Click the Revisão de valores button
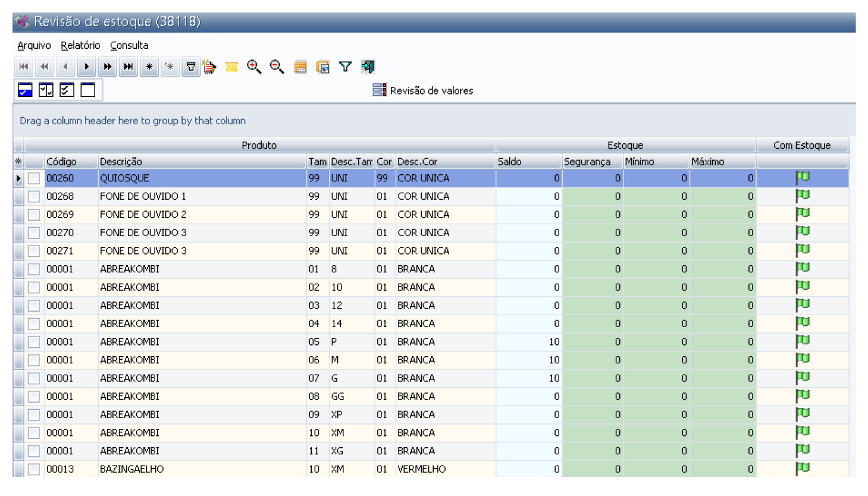 pos(423,90)
